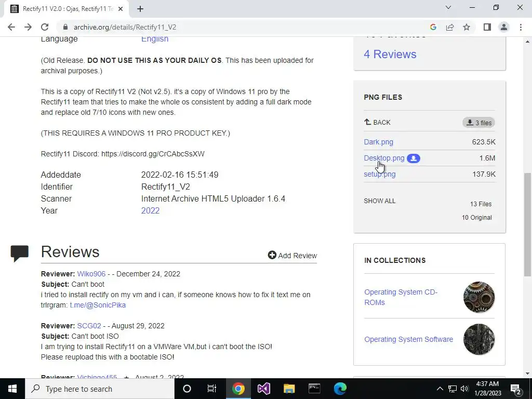Open Command Prompt from taskbar
The height and width of the screenshot is (399, 532).
point(314,389)
